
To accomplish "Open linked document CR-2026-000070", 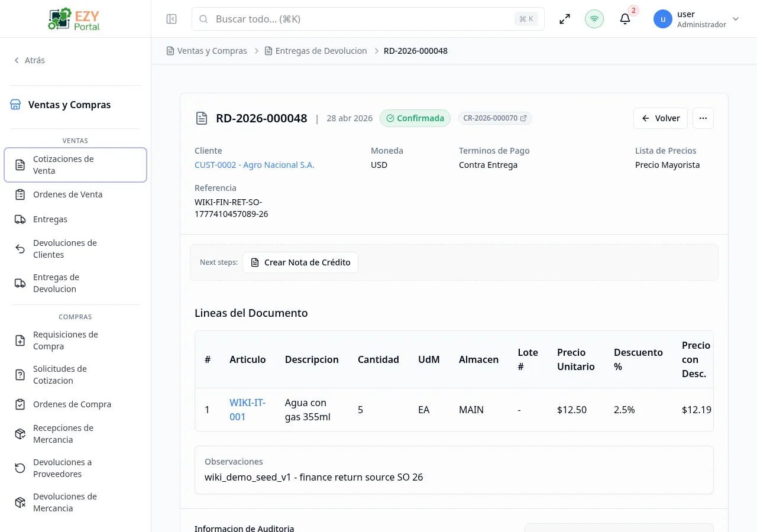I will (x=495, y=118).
